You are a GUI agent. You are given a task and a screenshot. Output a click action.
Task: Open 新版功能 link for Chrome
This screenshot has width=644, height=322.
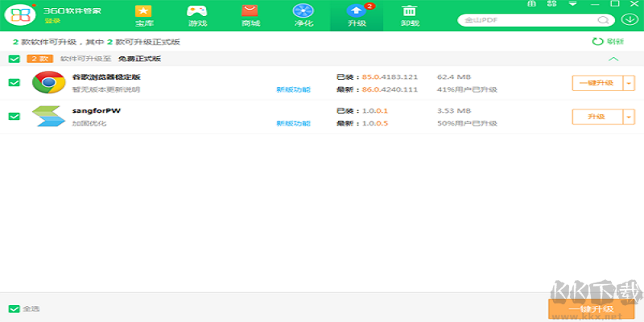tap(294, 89)
